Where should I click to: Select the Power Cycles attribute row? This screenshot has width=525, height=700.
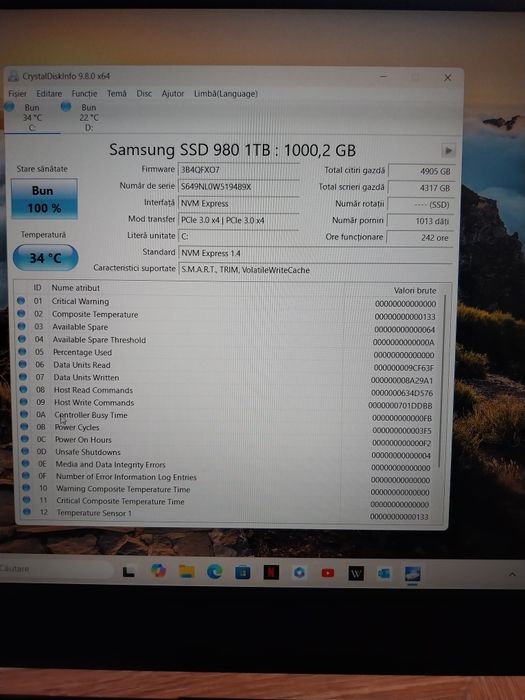click(228, 428)
